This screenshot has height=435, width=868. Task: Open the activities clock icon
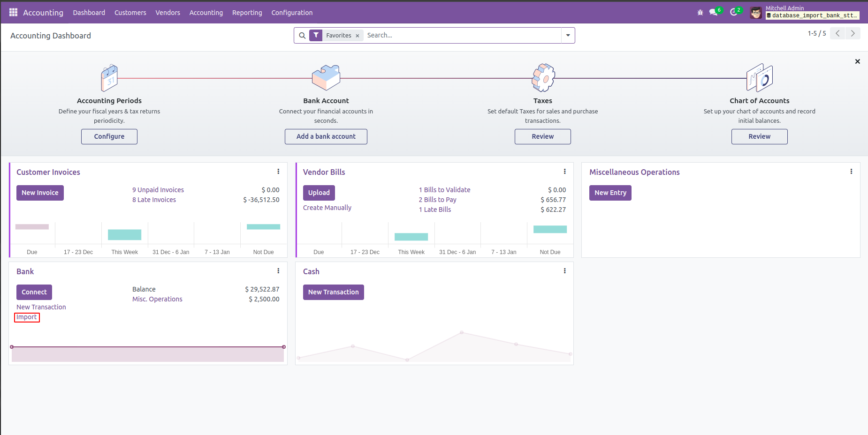pos(734,12)
